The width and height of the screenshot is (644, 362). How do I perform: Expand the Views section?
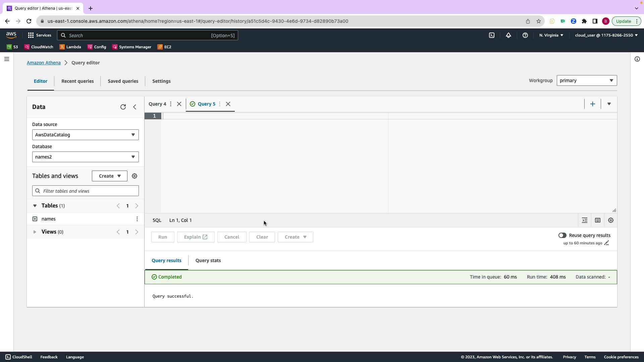[x=35, y=232]
